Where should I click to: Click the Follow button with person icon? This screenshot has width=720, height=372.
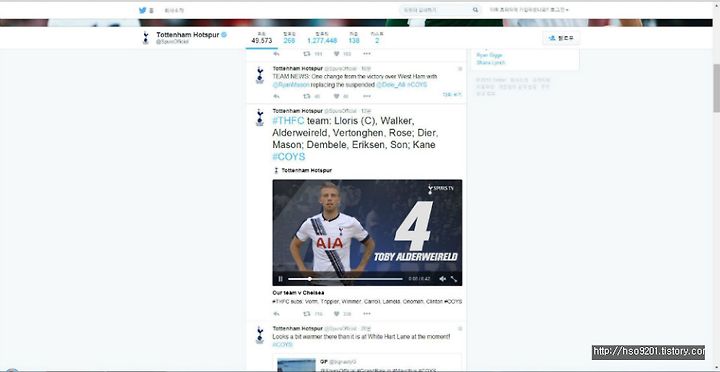tap(561, 38)
